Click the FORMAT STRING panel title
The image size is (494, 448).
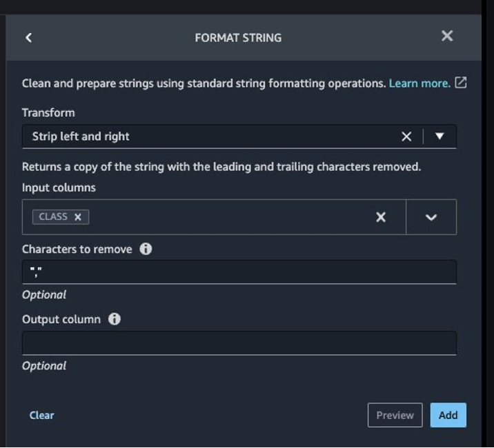238,38
